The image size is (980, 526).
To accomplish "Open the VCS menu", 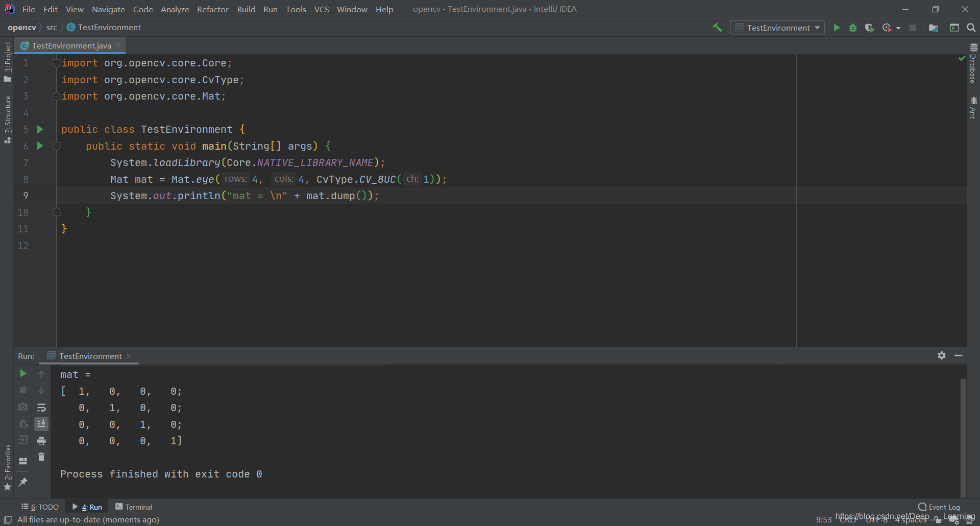I will (x=322, y=9).
